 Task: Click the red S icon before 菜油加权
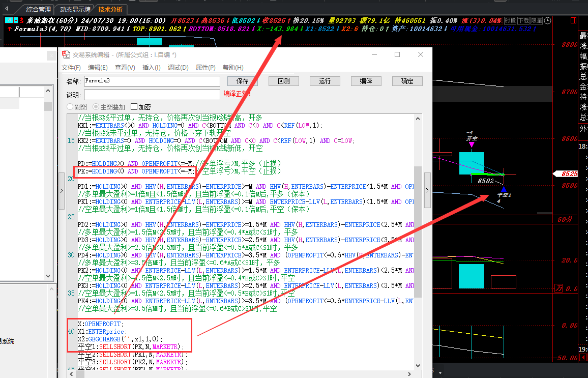[x=22, y=20]
